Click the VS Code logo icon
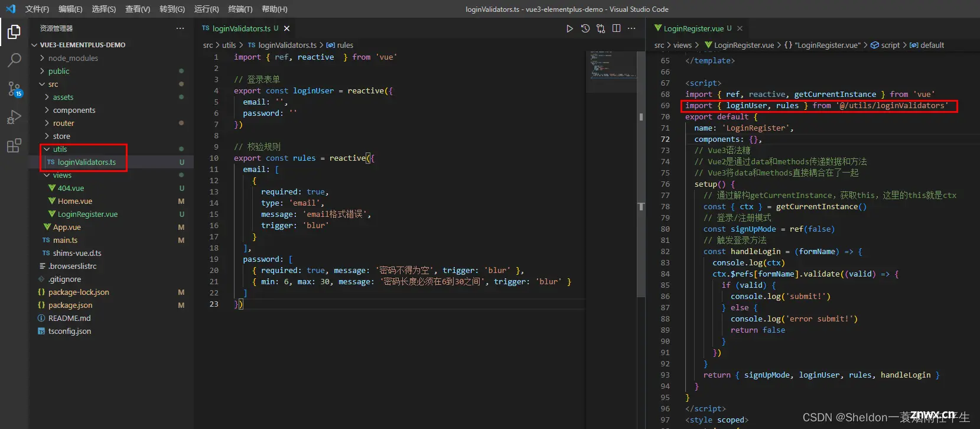This screenshot has height=429, width=980. coord(10,9)
